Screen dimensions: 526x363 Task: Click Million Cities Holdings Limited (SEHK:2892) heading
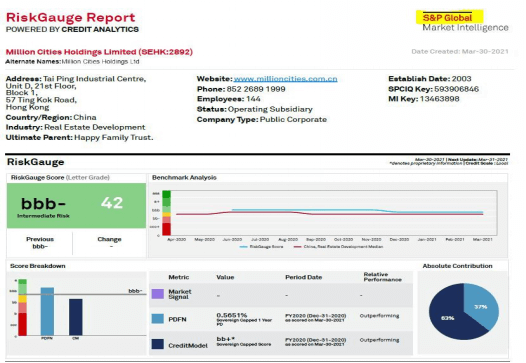pyautogui.click(x=99, y=52)
